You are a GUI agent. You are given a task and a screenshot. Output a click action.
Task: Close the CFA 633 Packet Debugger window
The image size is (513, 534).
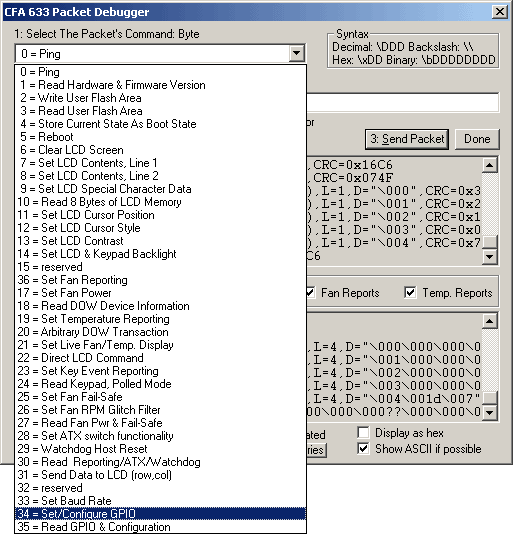click(x=499, y=12)
